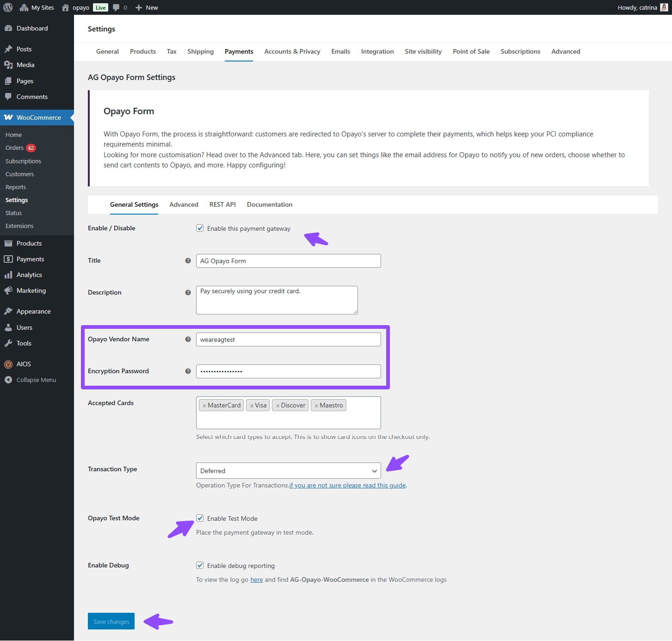Viewport: 672px width, 641px height.
Task: Open the Payments settings tab
Action: click(239, 51)
